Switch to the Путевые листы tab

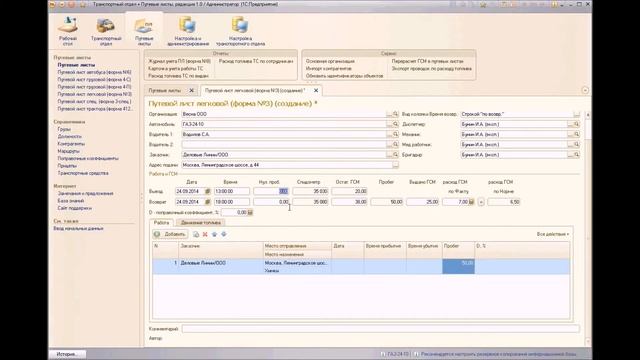165,90
